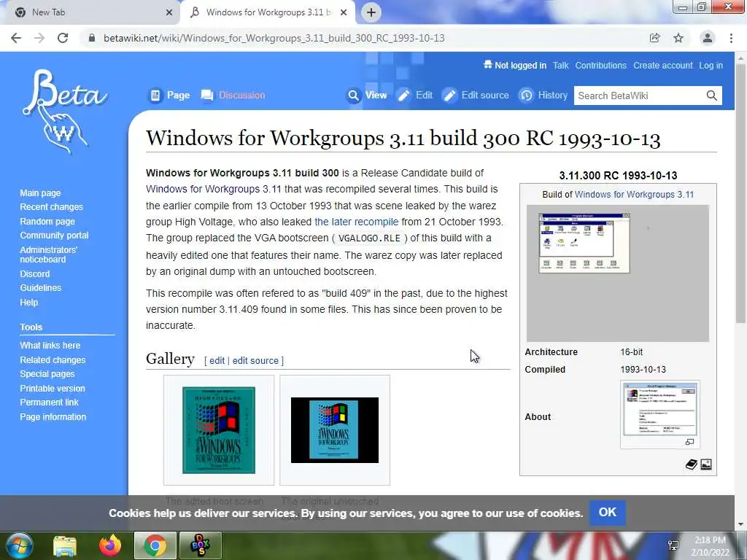The height and width of the screenshot is (560, 747).
Task: Click the image icon in the infobox
Action: tap(706, 464)
